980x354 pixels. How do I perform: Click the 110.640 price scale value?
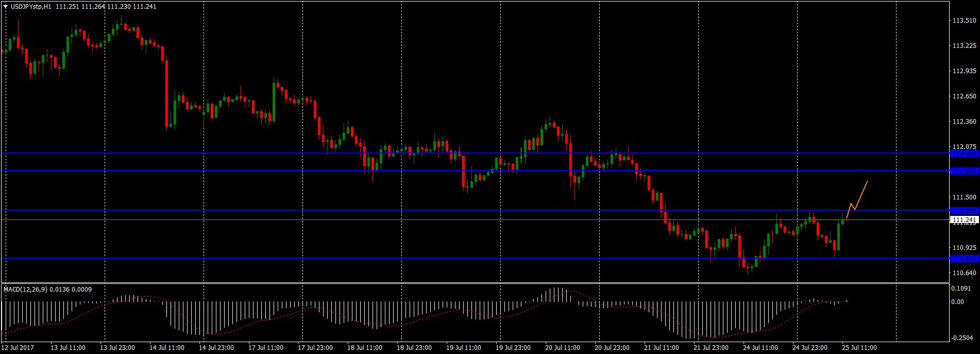click(x=964, y=273)
